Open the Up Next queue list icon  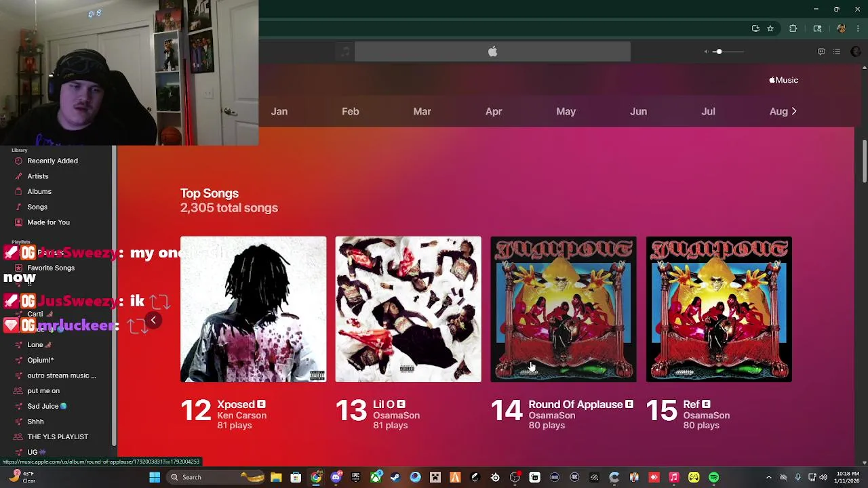tap(837, 52)
